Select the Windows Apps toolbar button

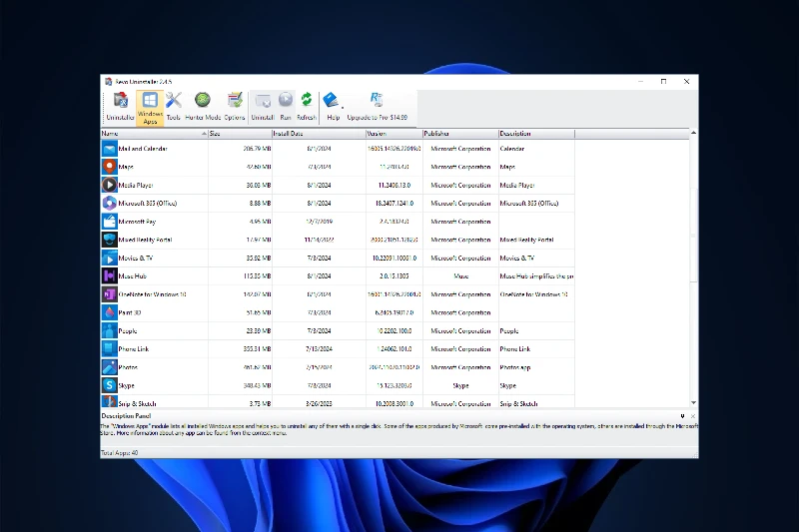[x=150, y=108]
